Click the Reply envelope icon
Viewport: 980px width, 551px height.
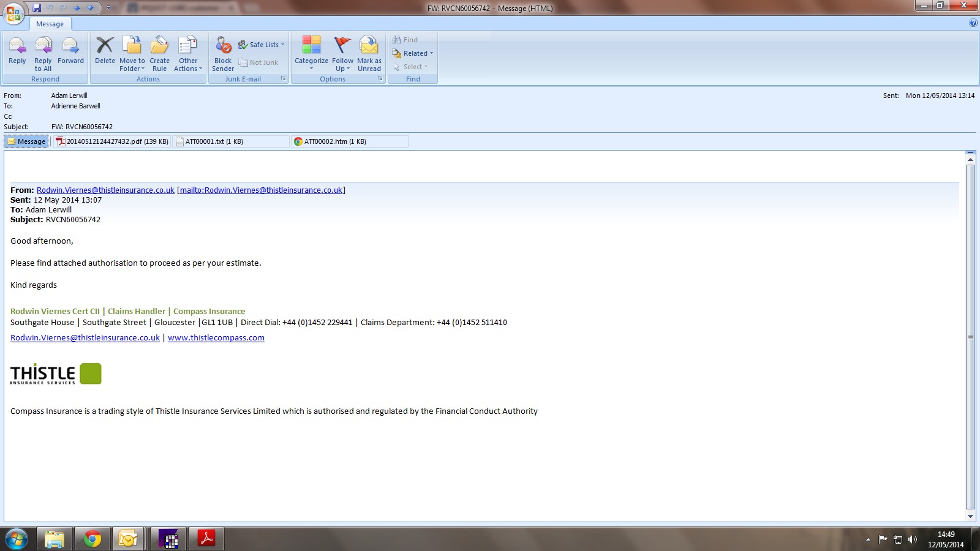(17, 45)
